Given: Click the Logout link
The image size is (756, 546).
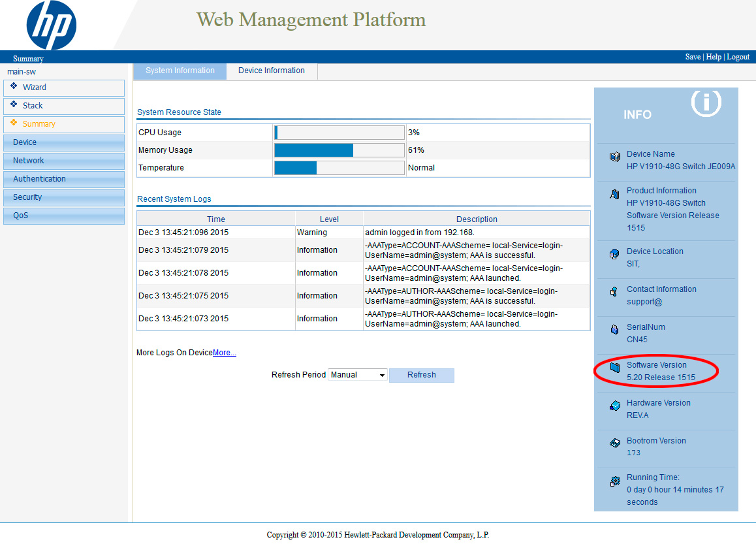Looking at the screenshot, I should point(738,57).
